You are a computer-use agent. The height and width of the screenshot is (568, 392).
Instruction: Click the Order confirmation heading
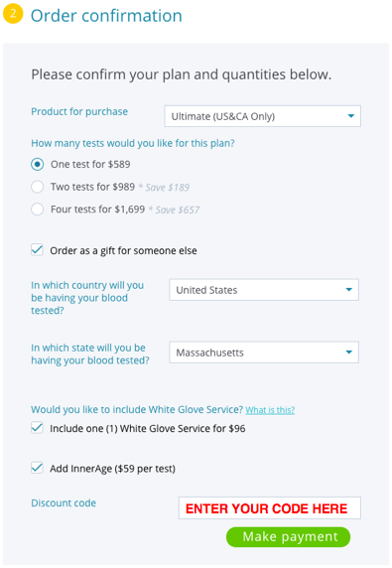(106, 16)
